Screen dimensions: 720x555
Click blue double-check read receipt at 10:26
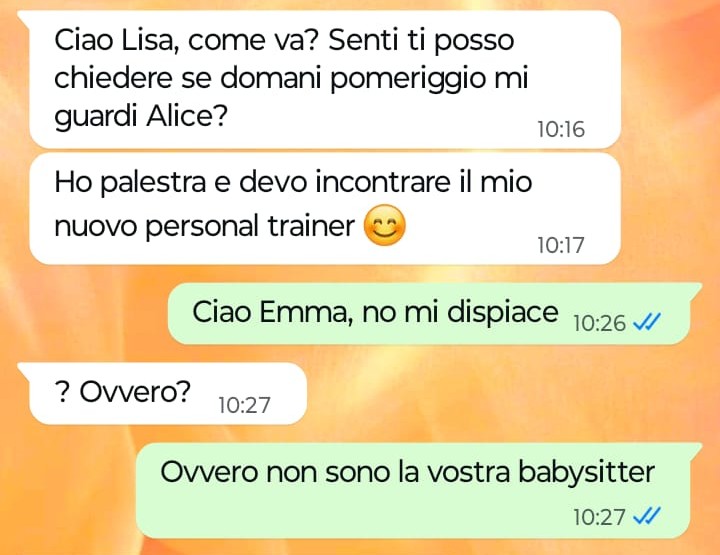click(647, 322)
